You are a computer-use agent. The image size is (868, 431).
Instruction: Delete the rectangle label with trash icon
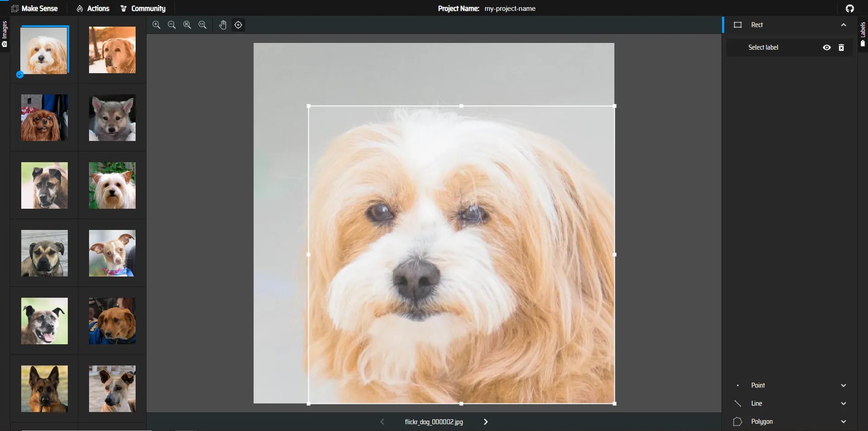(841, 47)
